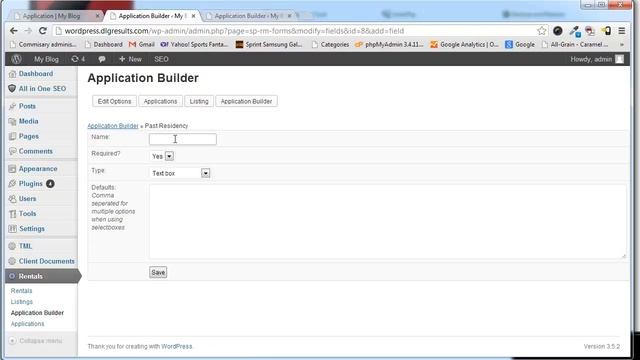Focus the Name input field
Viewport: 640px width, 360px height.
[182, 139]
